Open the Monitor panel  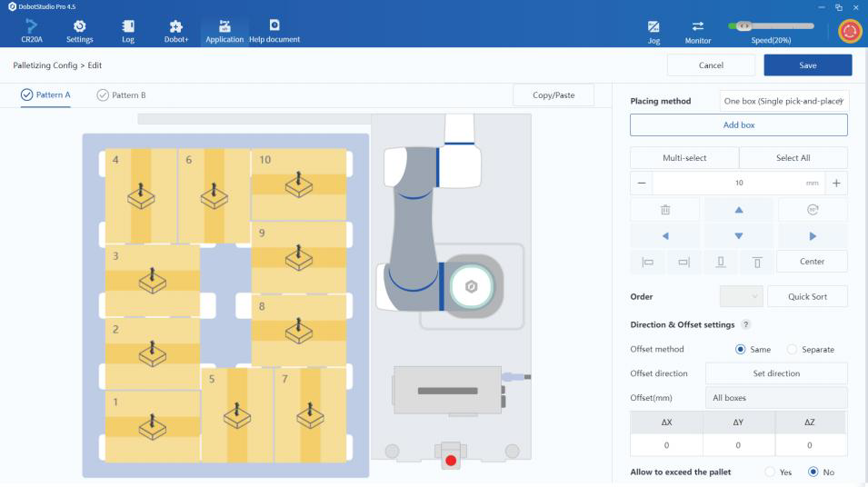click(x=698, y=32)
